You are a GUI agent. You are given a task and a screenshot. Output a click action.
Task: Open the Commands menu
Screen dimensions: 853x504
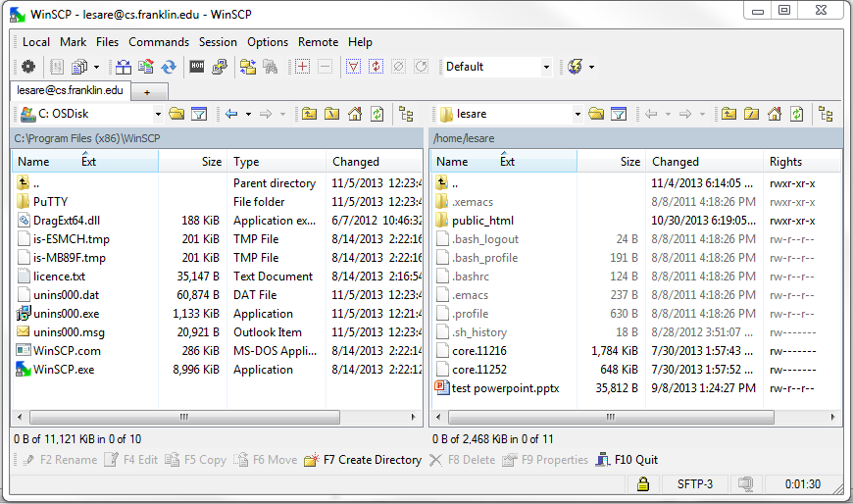click(x=159, y=42)
